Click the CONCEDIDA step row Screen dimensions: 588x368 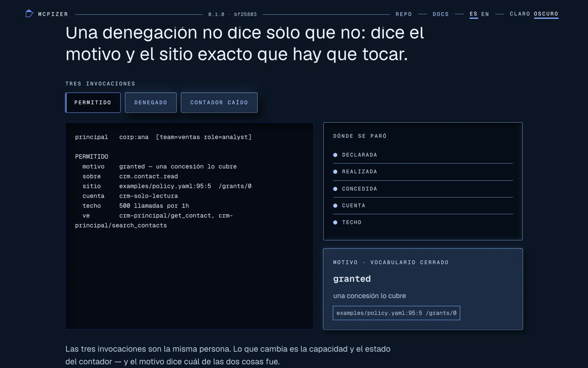click(423, 189)
